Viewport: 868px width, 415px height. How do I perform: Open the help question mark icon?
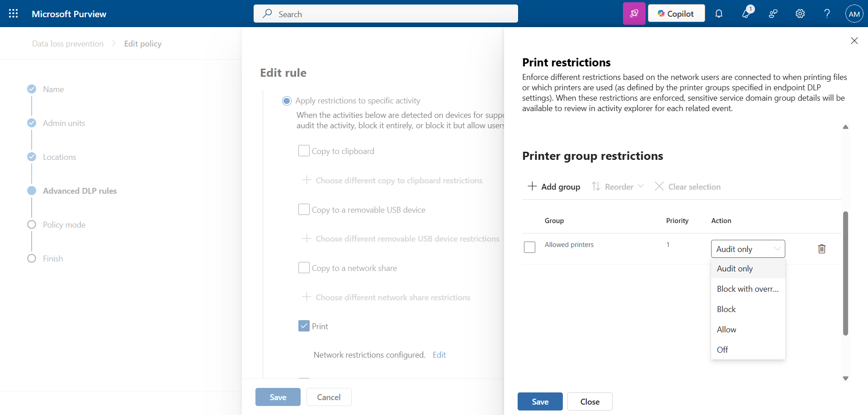pos(827,14)
